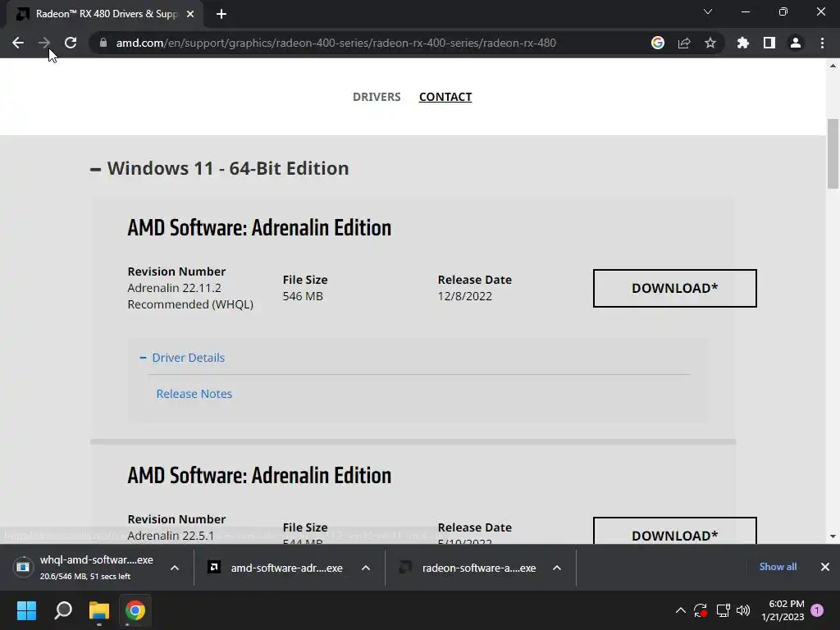
Task: Open the Chrome profile menu
Action: click(x=796, y=43)
